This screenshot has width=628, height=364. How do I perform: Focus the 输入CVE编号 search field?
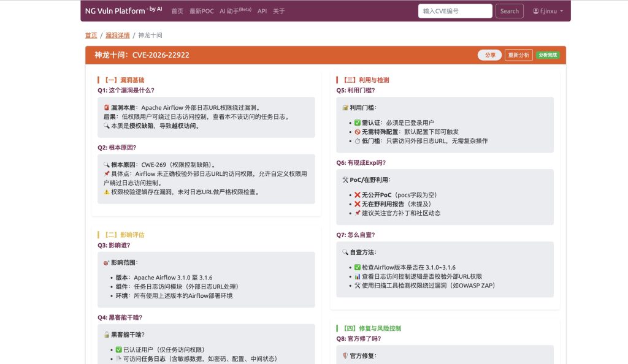(x=455, y=11)
